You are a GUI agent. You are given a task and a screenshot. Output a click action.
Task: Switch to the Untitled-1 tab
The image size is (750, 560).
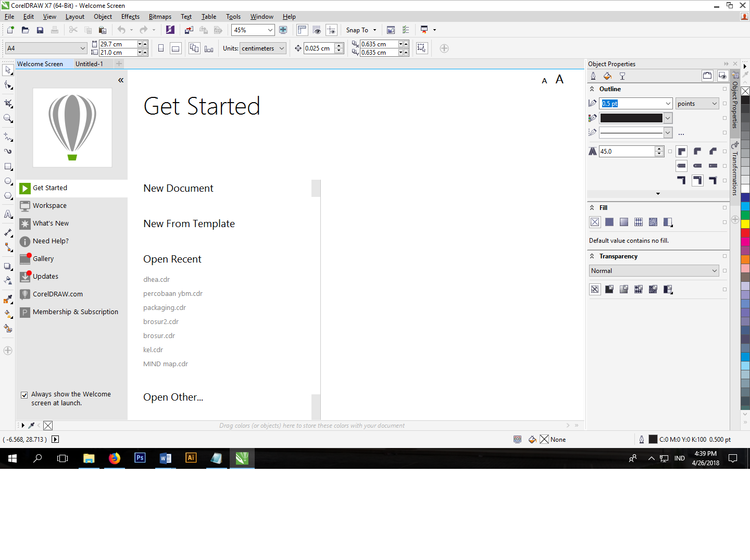point(89,64)
